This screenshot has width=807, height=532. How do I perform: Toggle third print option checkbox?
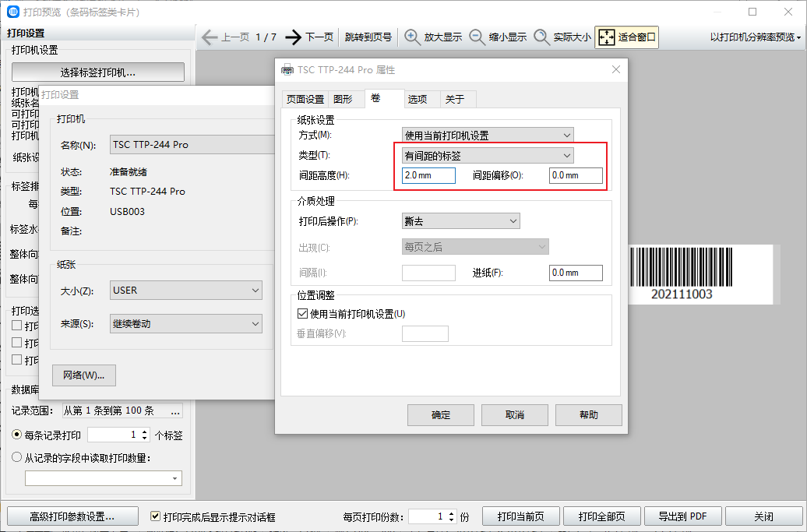[x=16, y=360]
